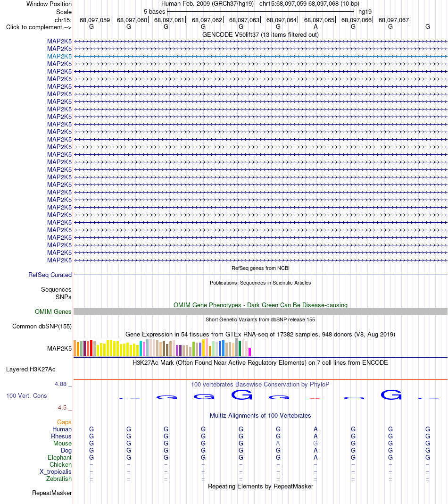Image resolution: width=448 pixels, height=504 pixels.
Task: Open the Layered H3K27Ac track label
Action: pos(31,370)
